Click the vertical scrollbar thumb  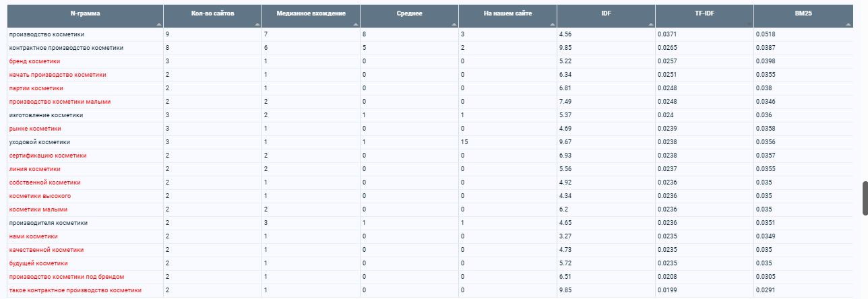865,198
